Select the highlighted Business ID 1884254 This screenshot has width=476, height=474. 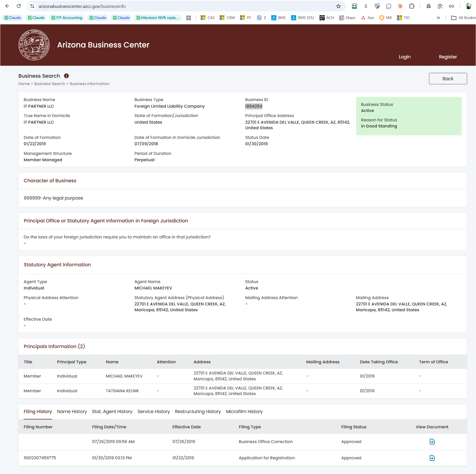(x=253, y=106)
